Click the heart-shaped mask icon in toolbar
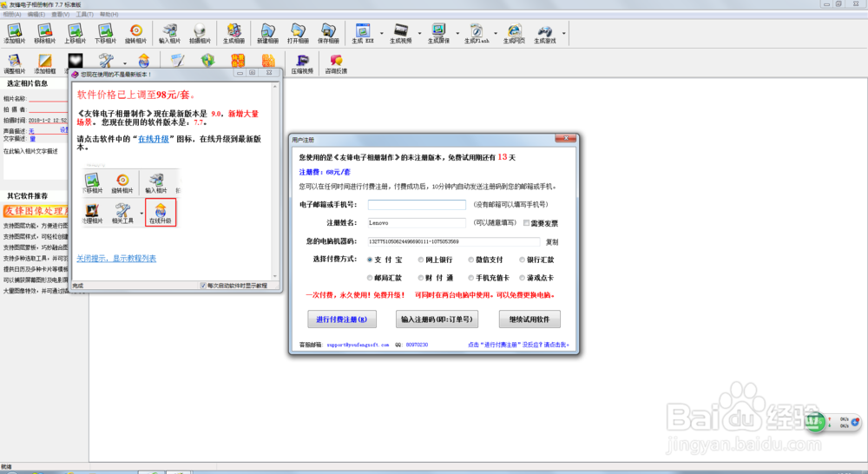 (x=76, y=61)
